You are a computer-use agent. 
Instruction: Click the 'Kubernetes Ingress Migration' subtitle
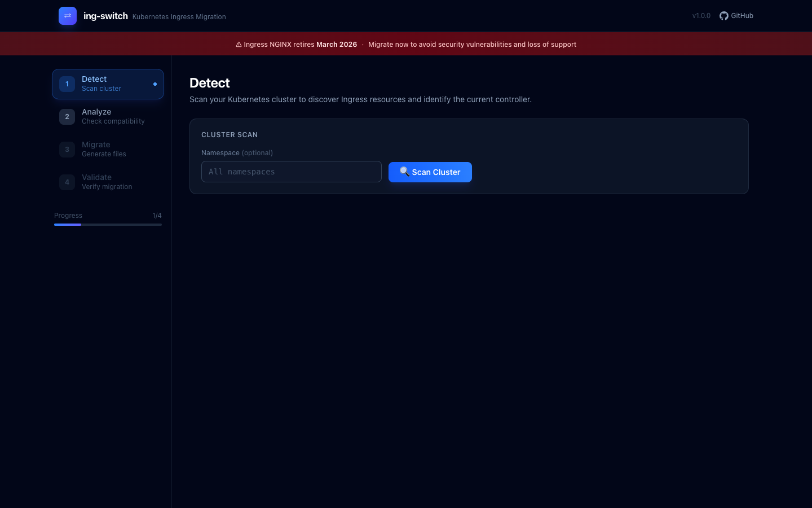pos(179,17)
